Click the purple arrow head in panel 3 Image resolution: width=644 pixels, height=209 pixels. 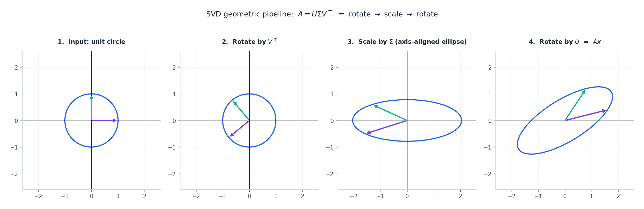click(x=369, y=132)
